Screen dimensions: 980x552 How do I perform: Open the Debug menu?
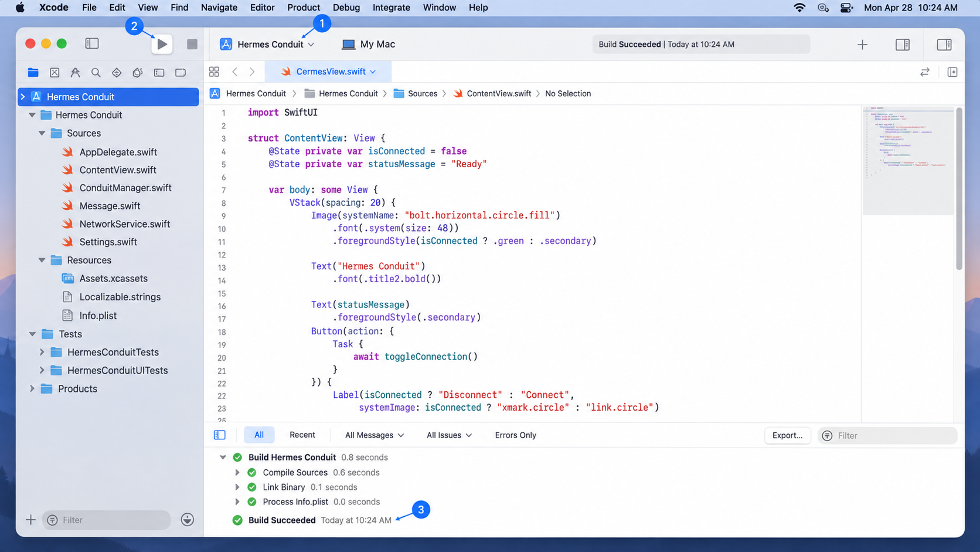[x=346, y=8]
